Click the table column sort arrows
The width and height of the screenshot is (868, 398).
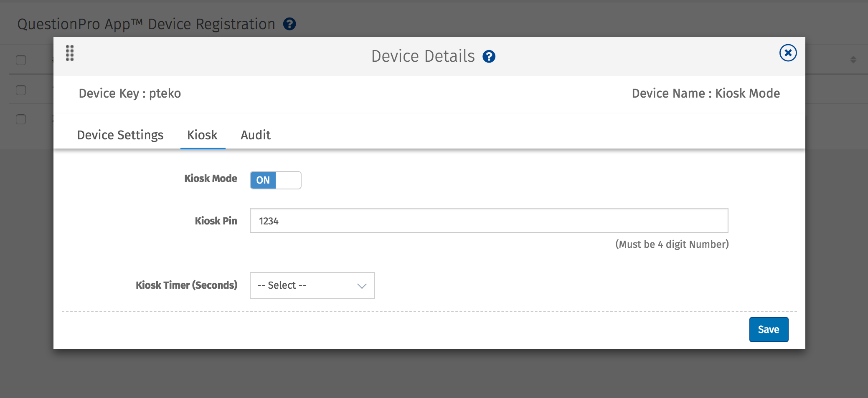point(853,60)
